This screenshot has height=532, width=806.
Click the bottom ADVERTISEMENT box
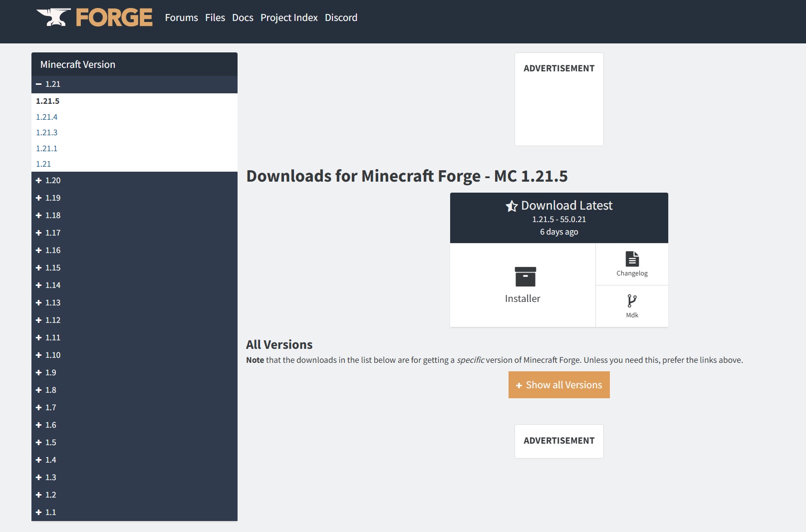coord(559,441)
